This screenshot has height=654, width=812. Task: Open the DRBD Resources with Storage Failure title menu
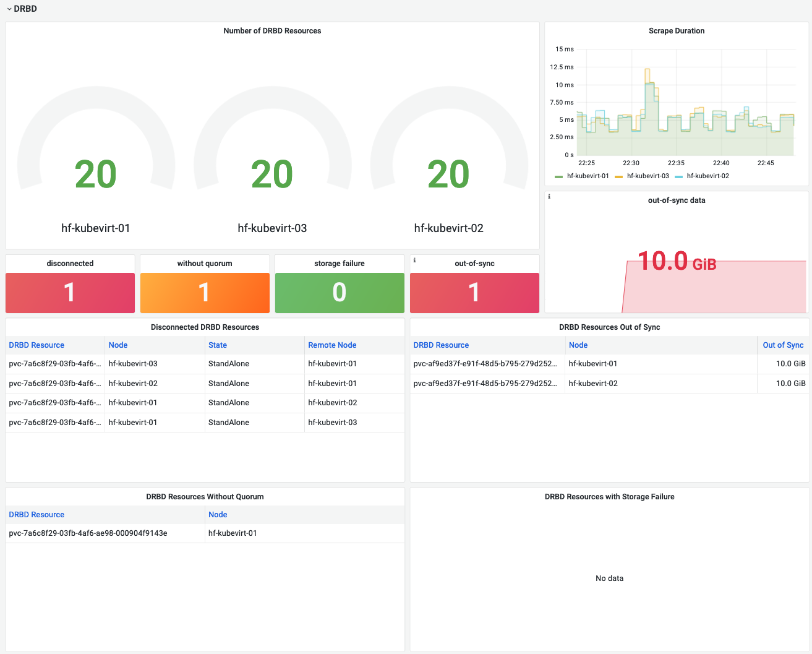click(609, 497)
